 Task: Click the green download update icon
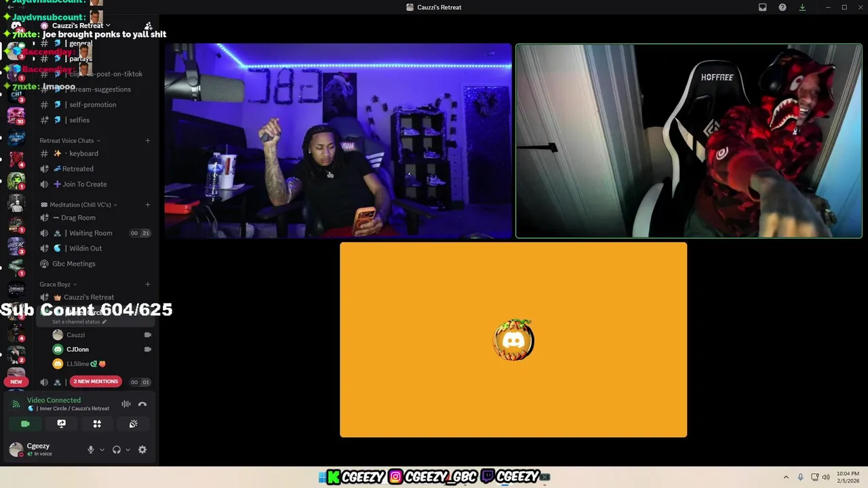point(802,7)
